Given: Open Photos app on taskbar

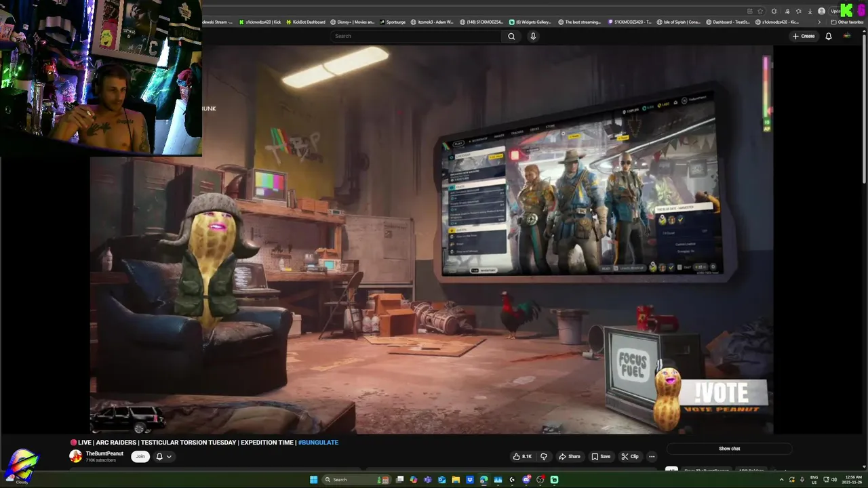Looking at the screenshot, I should 498,480.
